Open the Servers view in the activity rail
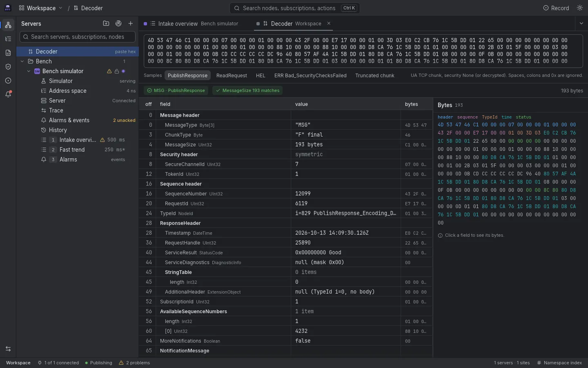 click(8, 25)
